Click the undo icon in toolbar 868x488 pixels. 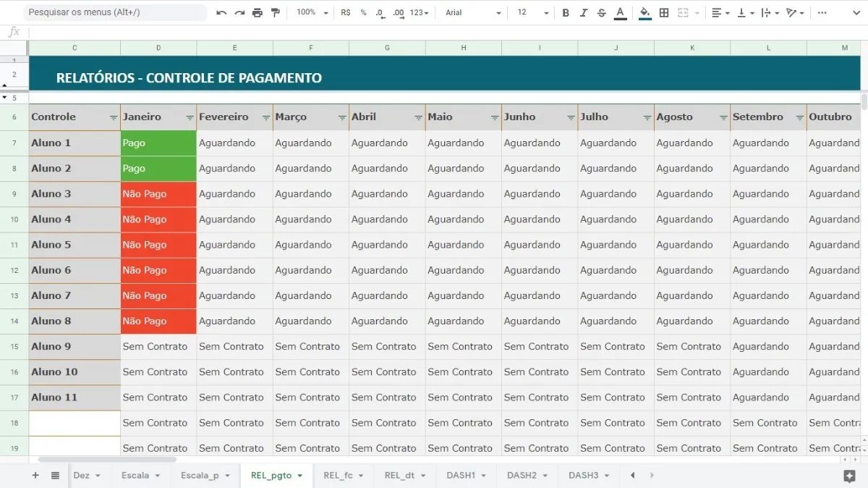tap(221, 13)
